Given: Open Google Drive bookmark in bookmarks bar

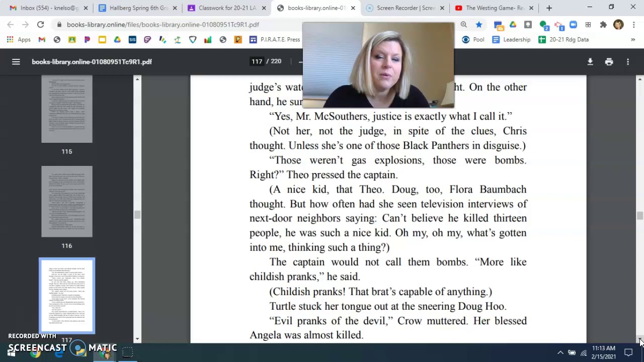Looking at the screenshot, I should click(117, 39).
